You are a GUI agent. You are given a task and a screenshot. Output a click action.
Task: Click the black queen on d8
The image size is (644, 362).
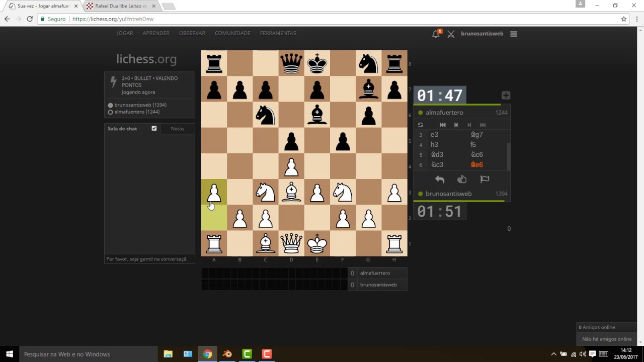tap(291, 63)
